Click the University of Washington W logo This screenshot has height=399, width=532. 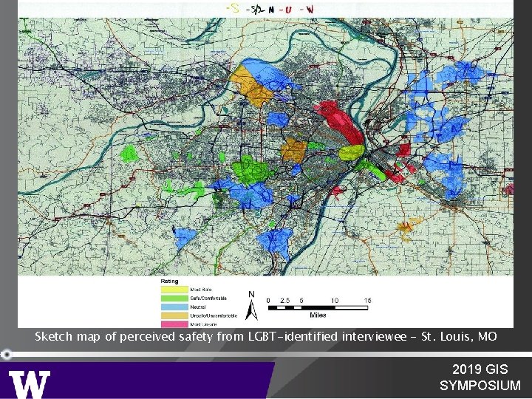pyautogui.click(x=30, y=384)
